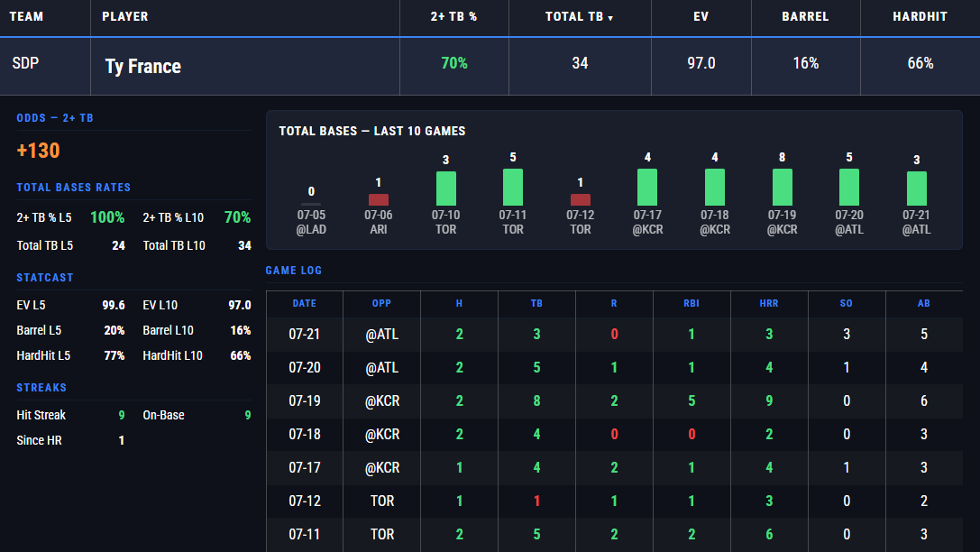Click the 07-19 @KCR bar showing 8
This screenshot has height=552, width=980.
point(783,187)
